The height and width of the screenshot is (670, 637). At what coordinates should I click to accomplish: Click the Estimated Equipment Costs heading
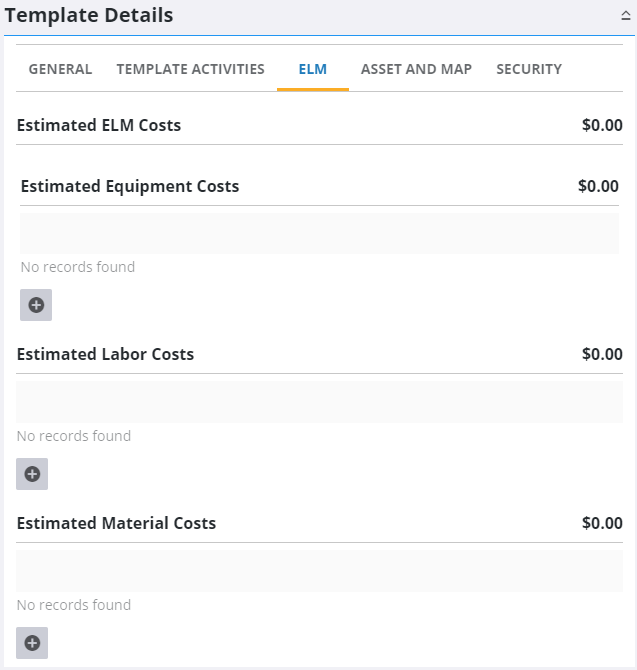[x=130, y=186]
